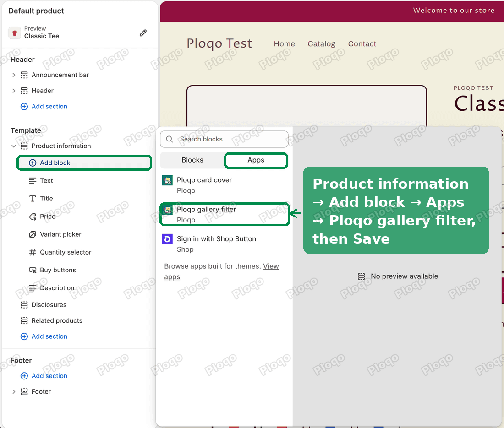Click the Footer section icon
504x428 pixels.
click(x=24, y=391)
